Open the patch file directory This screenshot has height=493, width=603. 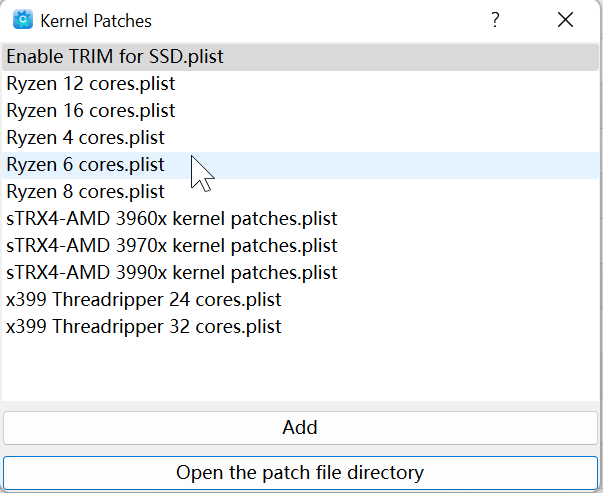[x=300, y=472]
